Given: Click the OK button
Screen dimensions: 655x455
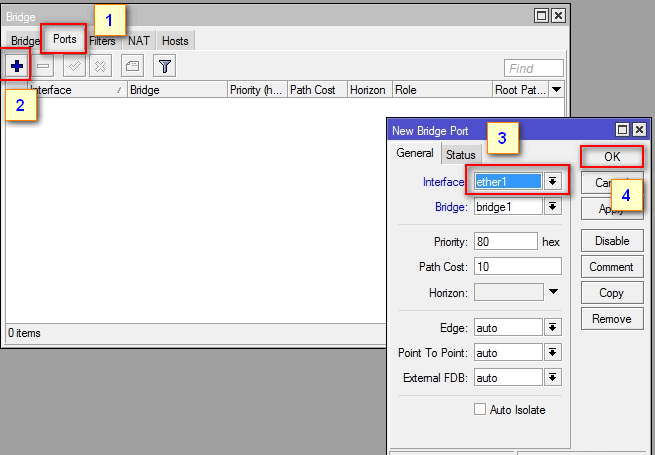Looking at the screenshot, I should 612,157.
